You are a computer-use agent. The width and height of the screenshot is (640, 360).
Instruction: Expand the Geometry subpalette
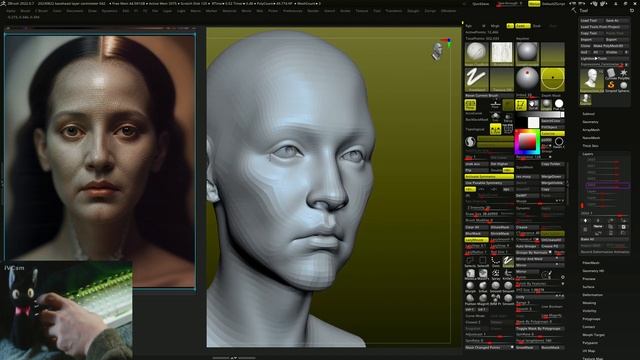tap(590, 122)
